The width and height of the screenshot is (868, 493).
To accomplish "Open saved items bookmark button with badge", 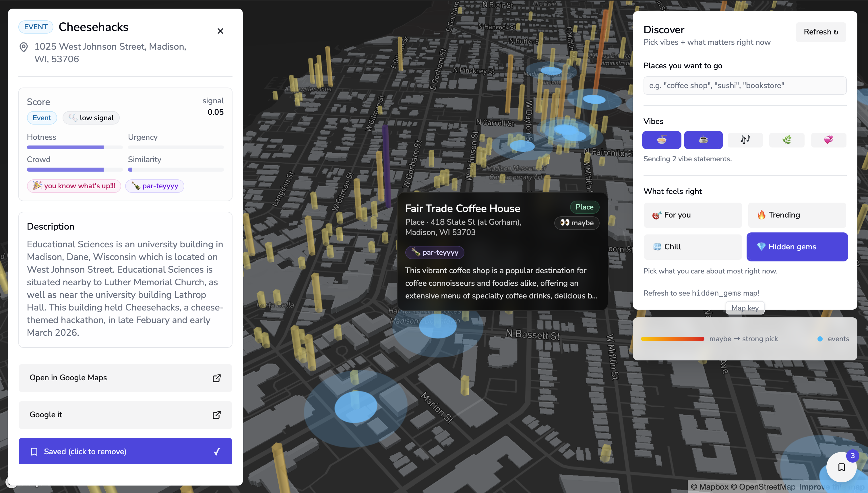I will 841,467.
